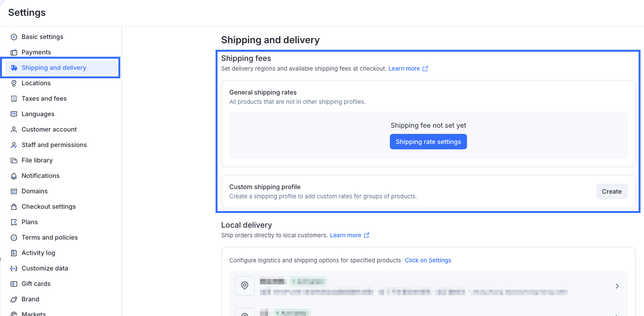
Task: Click the File library folder icon
Action: tap(14, 161)
